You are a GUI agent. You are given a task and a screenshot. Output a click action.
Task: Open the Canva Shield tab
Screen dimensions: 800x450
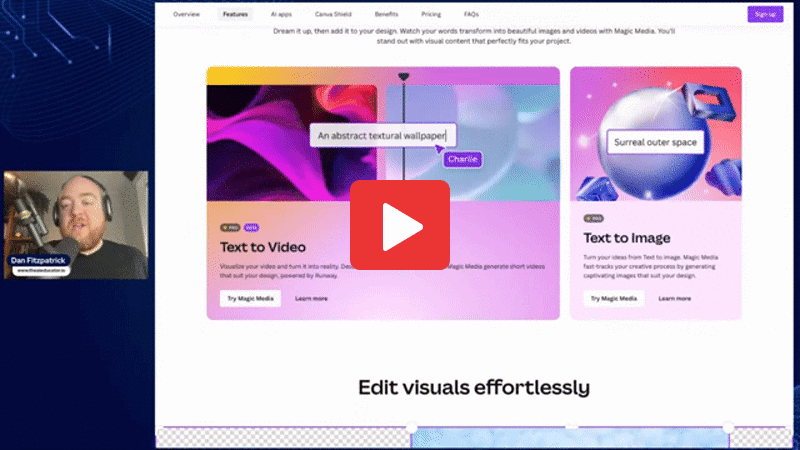click(x=333, y=14)
